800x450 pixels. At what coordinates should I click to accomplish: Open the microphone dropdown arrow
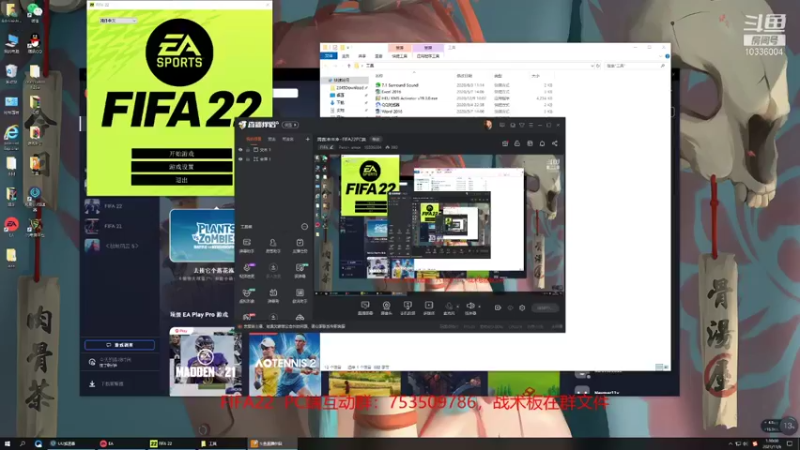pos(457,307)
